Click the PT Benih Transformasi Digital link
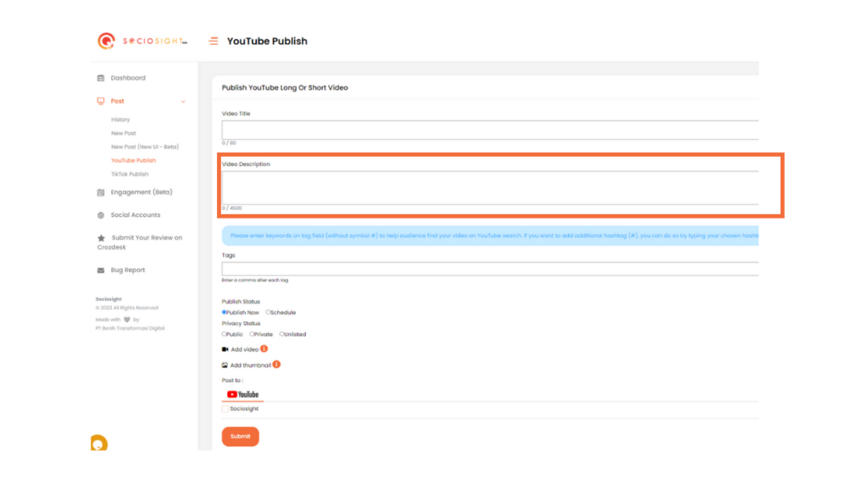 tap(130, 329)
